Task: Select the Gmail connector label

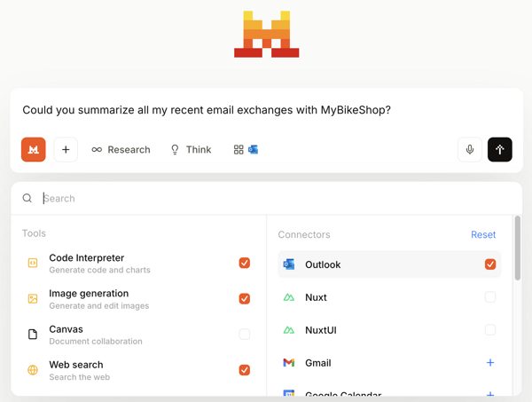Action: (x=318, y=363)
